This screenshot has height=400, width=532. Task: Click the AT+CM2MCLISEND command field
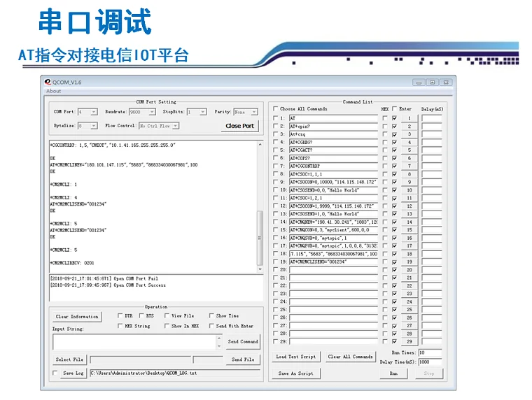click(x=333, y=262)
